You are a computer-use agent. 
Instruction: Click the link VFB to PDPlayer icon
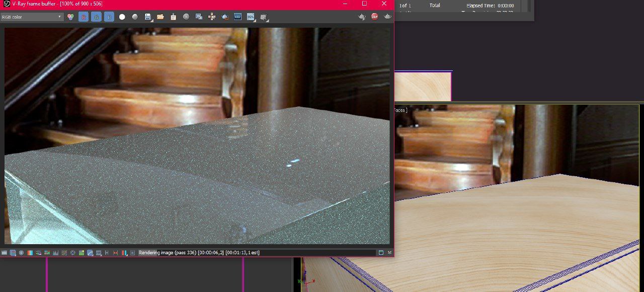(x=237, y=17)
